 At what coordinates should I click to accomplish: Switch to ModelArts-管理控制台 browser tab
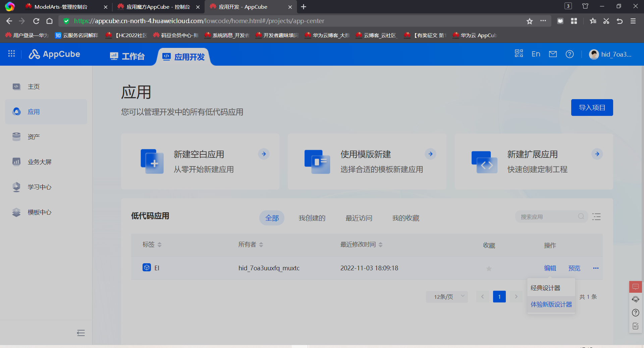pyautogui.click(x=67, y=7)
